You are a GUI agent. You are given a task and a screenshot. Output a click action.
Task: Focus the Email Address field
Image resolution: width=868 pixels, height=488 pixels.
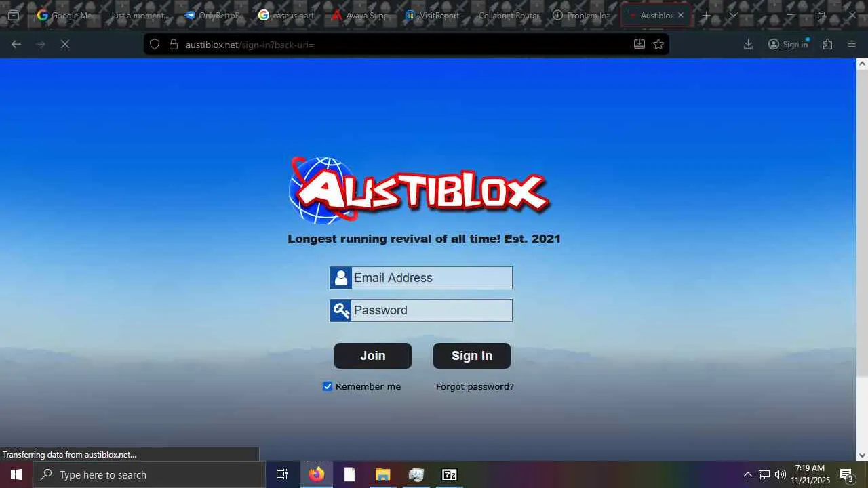[x=421, y=278]
